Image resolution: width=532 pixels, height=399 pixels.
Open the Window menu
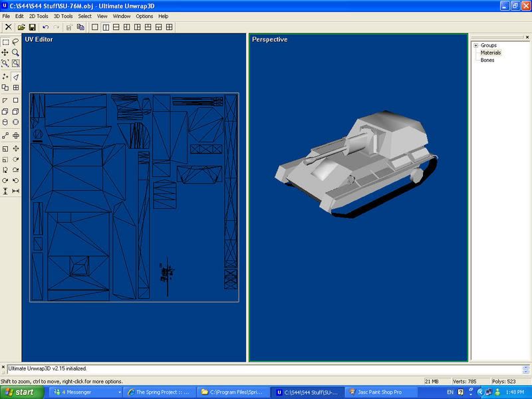[x=122, y=16]
